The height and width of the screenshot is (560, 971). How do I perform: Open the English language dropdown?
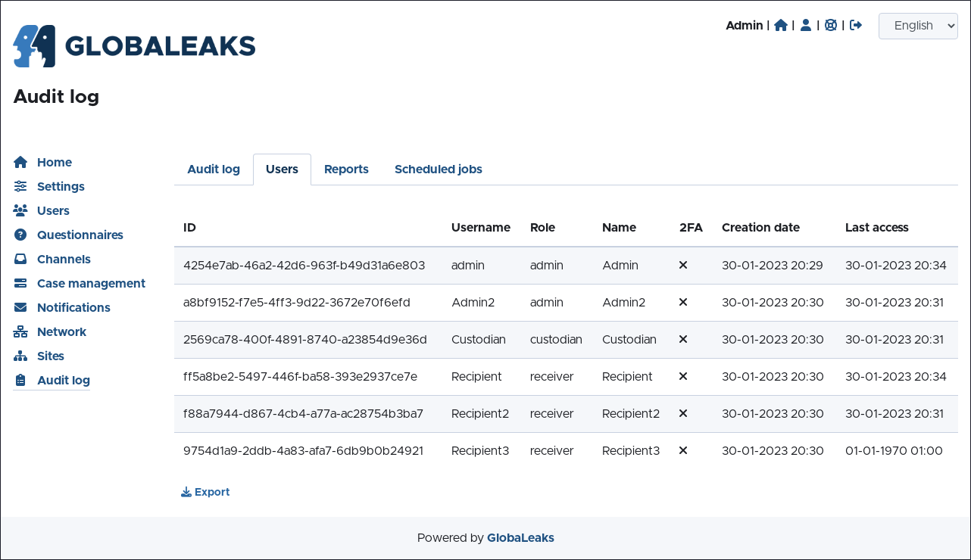918,26
